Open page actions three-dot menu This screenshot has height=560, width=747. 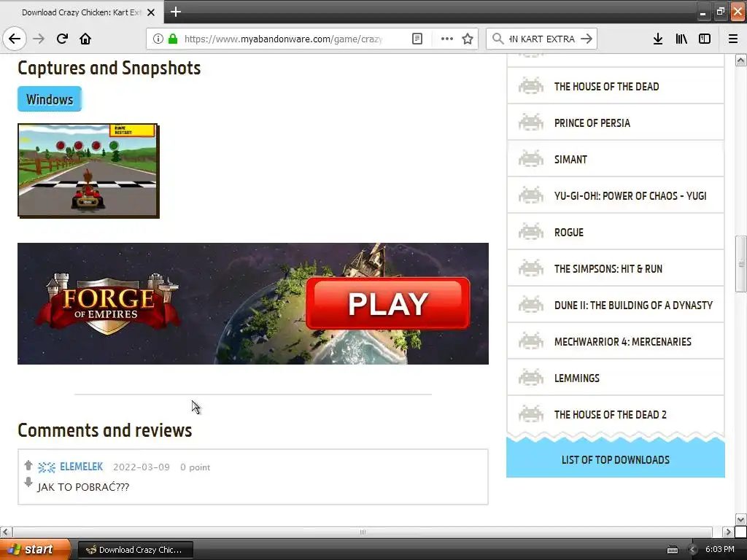click(447, 39)
